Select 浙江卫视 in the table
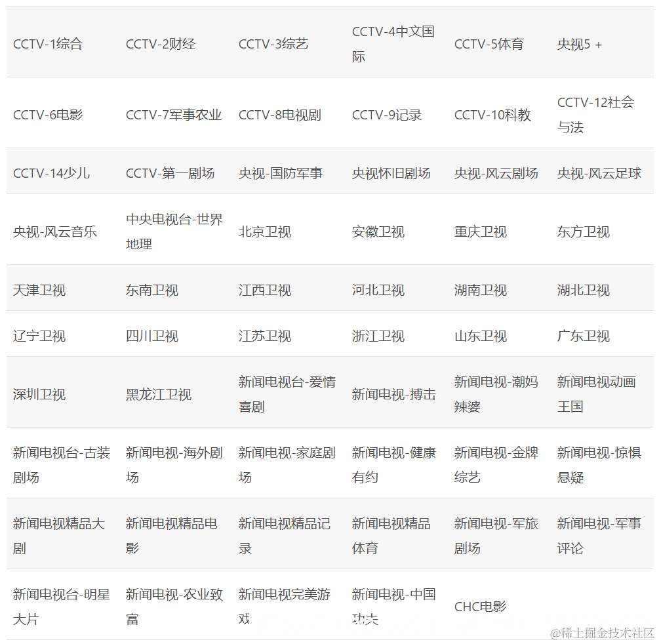The height and width of the screenshot is (644, 659). pyautogui.click(x=378, y=336)
